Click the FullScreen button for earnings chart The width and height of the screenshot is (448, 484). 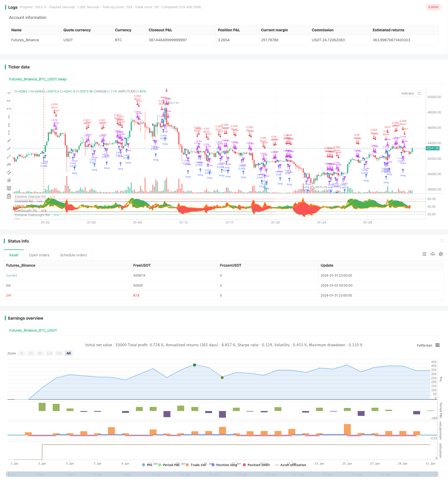(x=424, y=345)
